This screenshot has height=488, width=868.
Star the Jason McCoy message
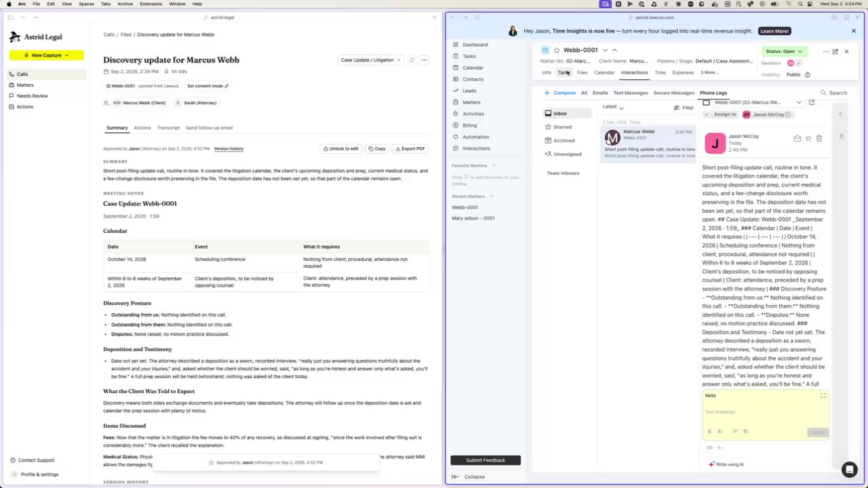(808, 138)
